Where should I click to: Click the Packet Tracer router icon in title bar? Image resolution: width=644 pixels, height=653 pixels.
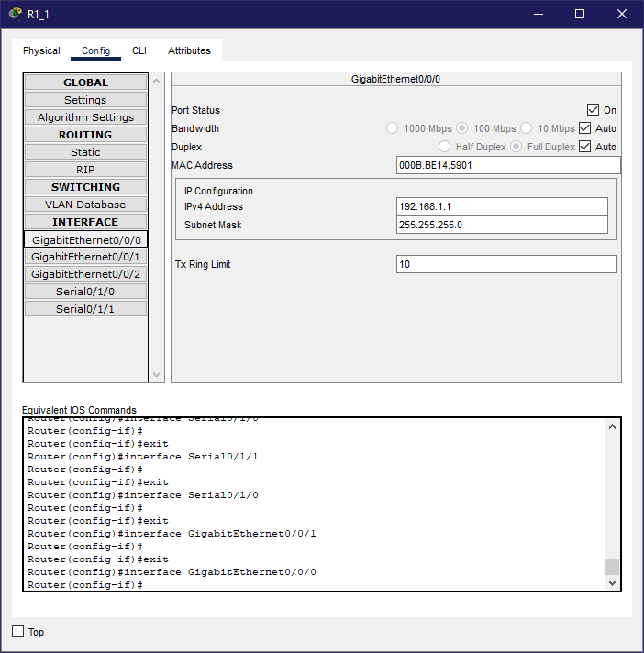click(15, 14)
